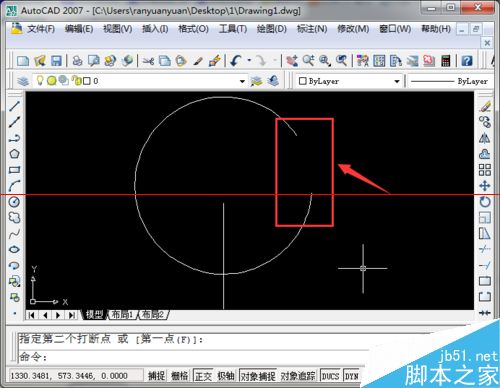Screen dimensions: 500x388
Task: Open the 标注(N) menu
Action: [x=312, y=29]
